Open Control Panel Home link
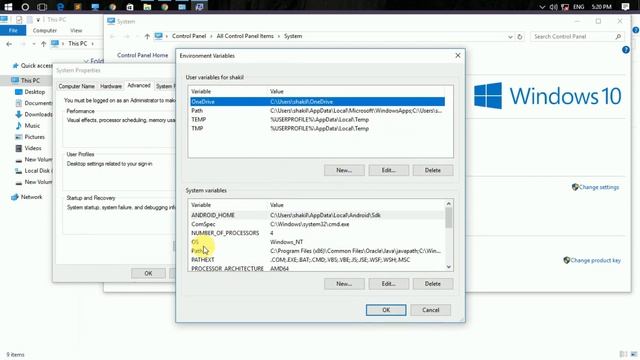 [142, 55]
